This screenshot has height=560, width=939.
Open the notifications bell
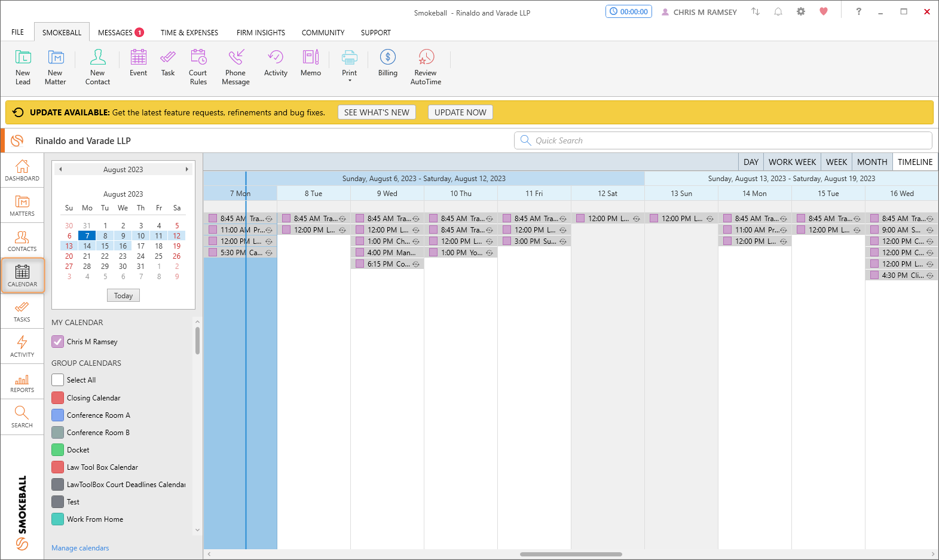[x=778, y=11]
